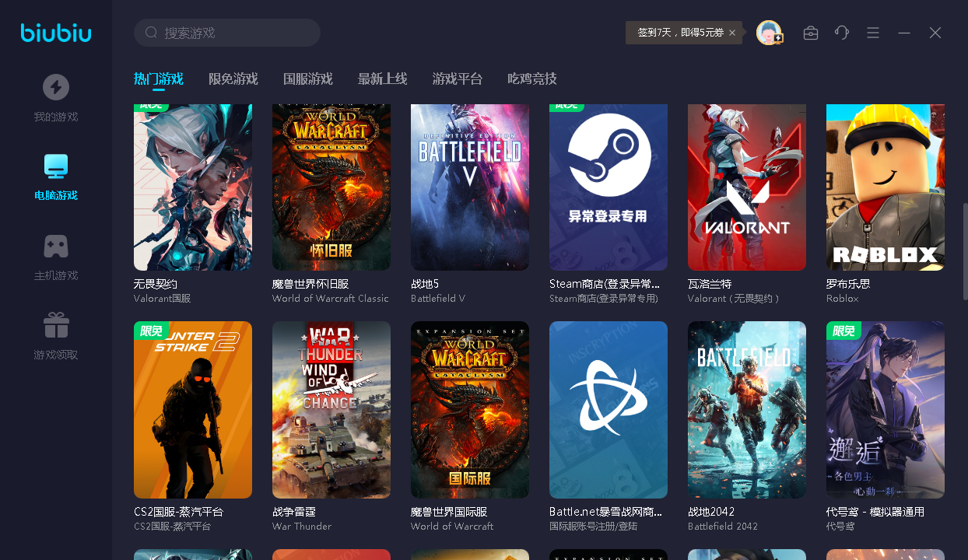Click the 搜索游戏 search field

[x=233, y=33]
